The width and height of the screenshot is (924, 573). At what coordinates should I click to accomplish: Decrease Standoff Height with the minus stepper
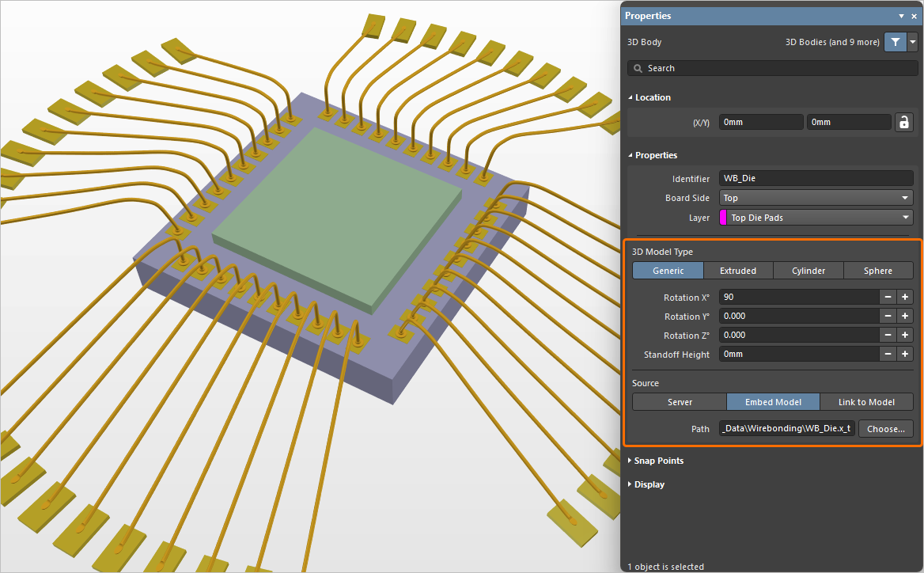tap(888, 354)
